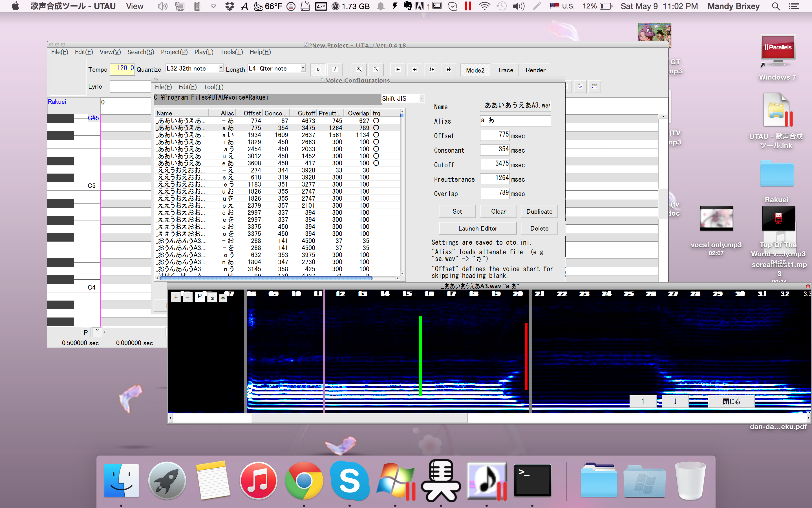Open the Dropbox menu bar icon
812x508 pixels.
pyautogui.click(x=230, y=6)
